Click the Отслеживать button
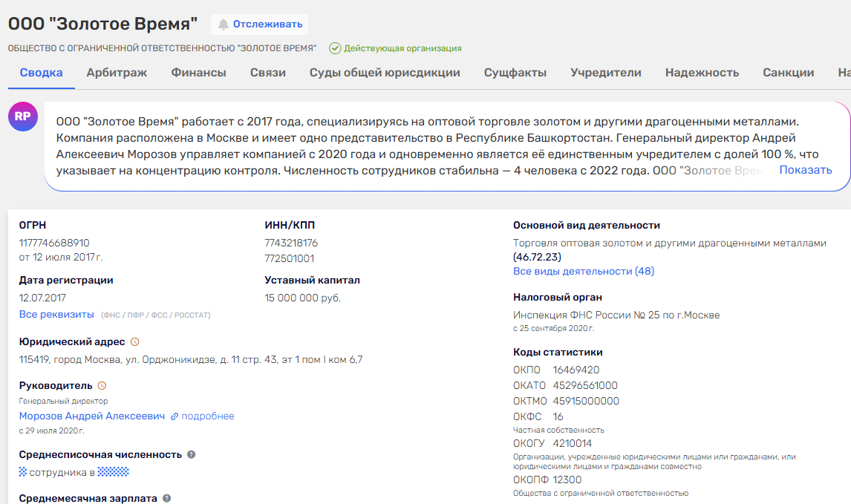This screenshot has height=504, width=851. pyautogui.click(x=259, y=24)
